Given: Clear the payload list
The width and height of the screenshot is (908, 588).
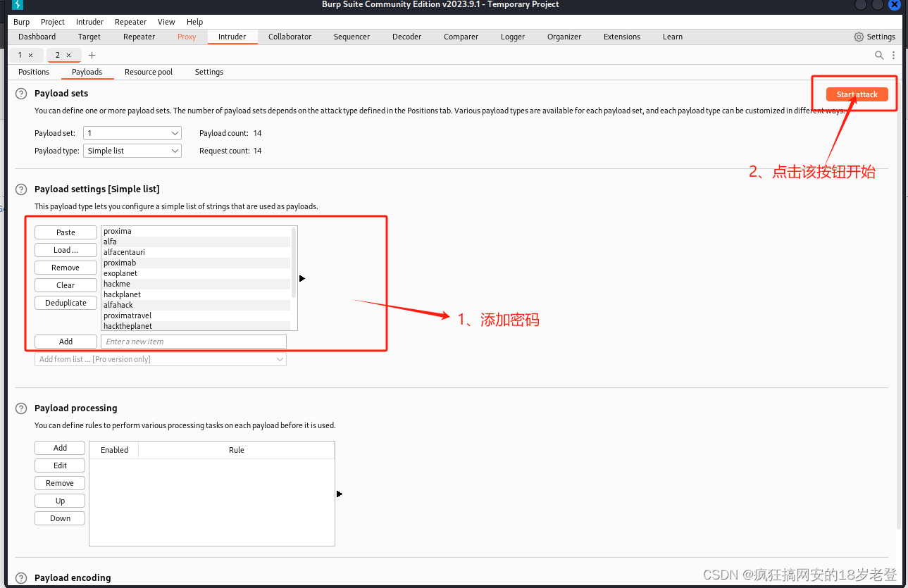Looking at the screenshot, I should point(66,285).
